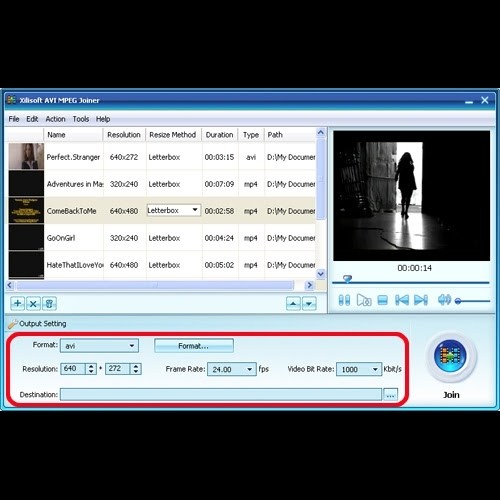500x500 pixels.
Task: Mute the preview speaker icon
Action: coord(444,300)
